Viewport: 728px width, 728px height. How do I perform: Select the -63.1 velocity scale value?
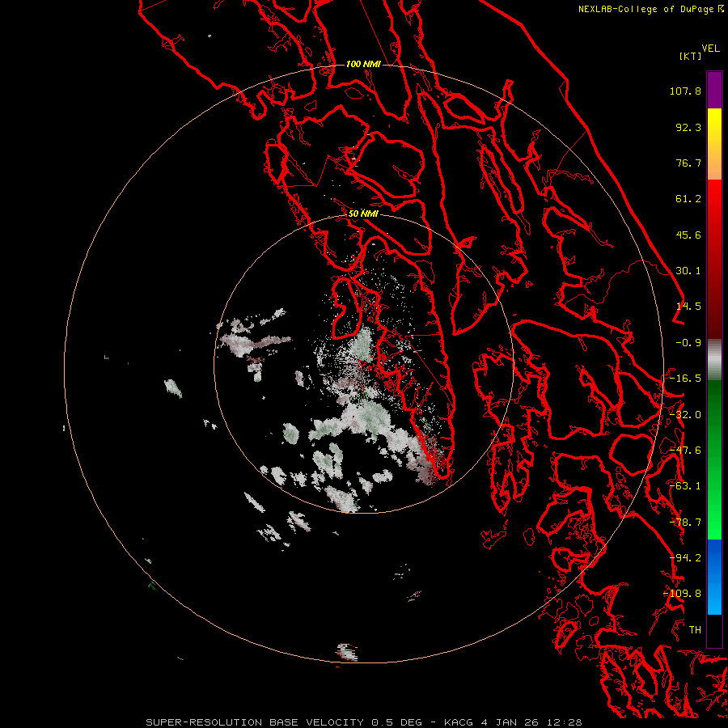685,486
